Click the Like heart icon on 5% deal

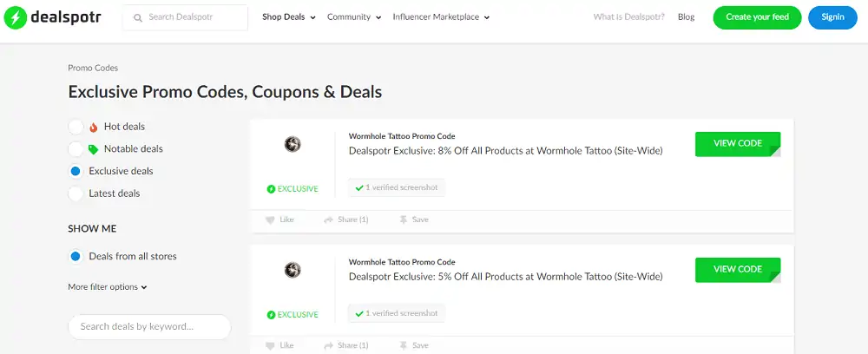click(270, 345)
